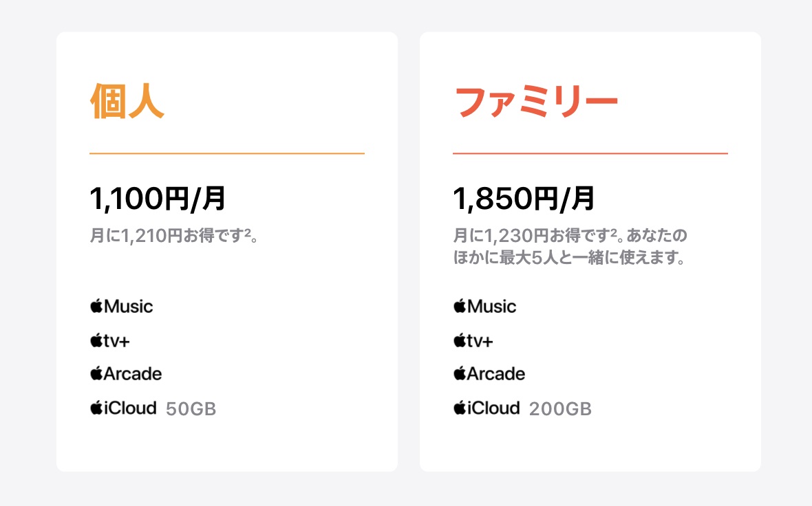Click the iCloud logo in ファミリー plan
The image size is (812, 506).
point(487,408)
